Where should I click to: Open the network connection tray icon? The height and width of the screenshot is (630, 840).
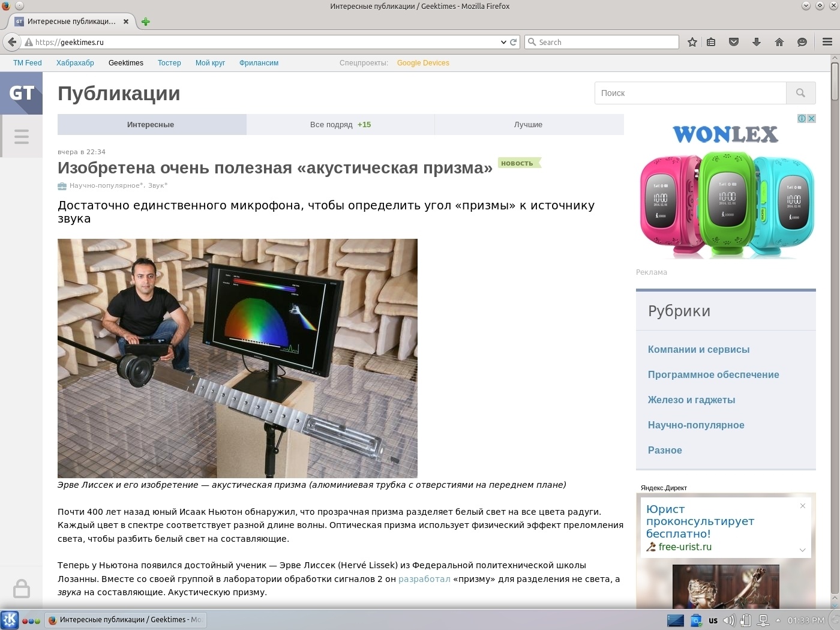click(x=764, y=620)
